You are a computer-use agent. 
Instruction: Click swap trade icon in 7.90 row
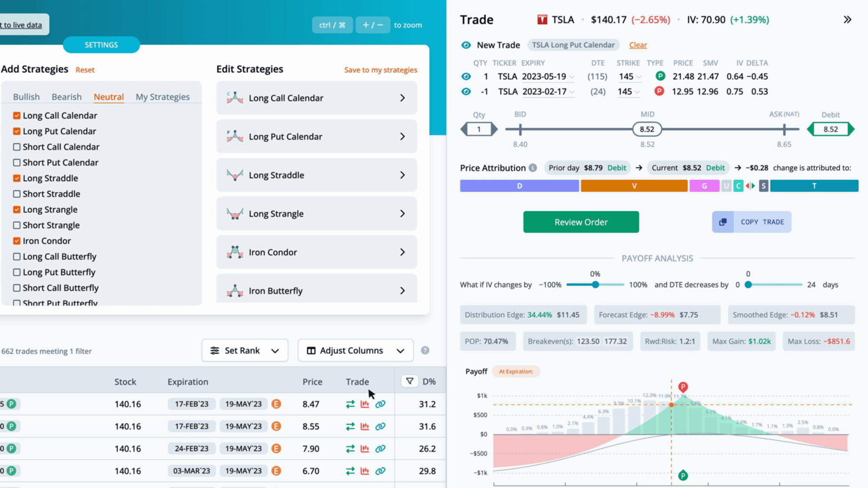tap(350, 449)
